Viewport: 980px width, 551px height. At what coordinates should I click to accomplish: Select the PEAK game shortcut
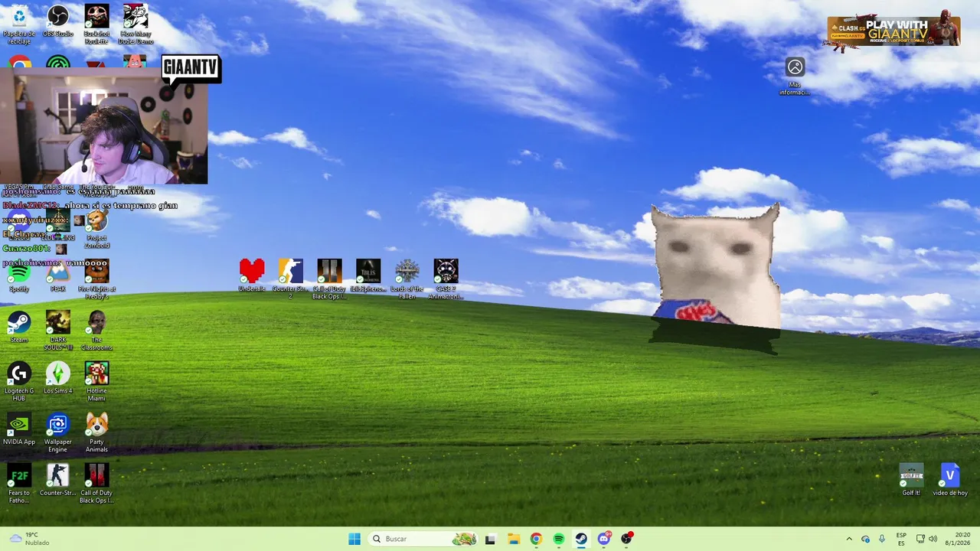(58, 276)
